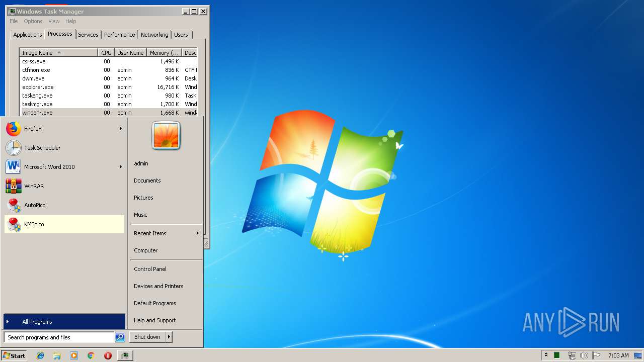Viewport: 644px width, 362px height.
Task: Select taskeng.exe process row
Action: 108,96
